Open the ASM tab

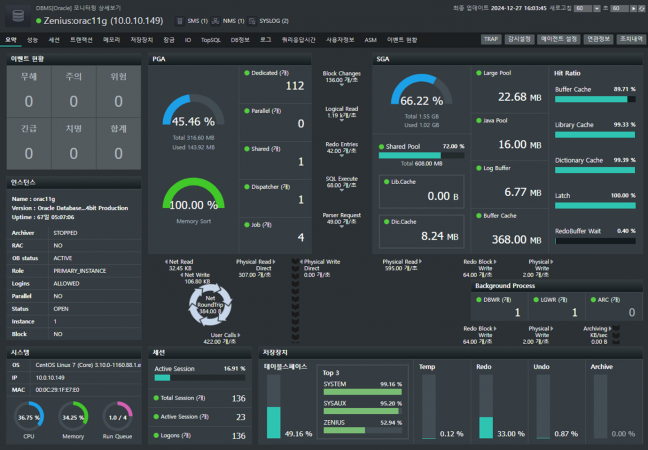370,39
